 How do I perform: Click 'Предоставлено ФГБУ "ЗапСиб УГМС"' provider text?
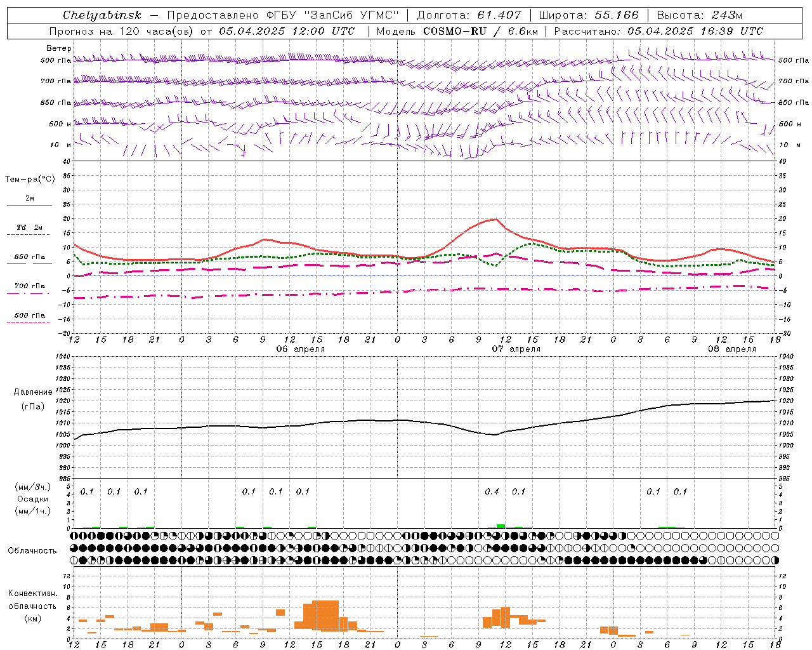click(283, 15)
